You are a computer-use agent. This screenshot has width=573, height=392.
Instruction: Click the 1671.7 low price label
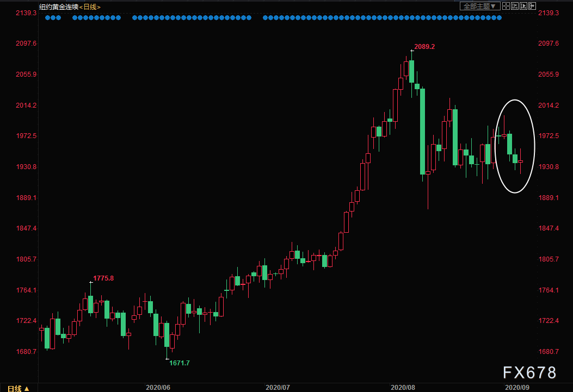[180, 363]
